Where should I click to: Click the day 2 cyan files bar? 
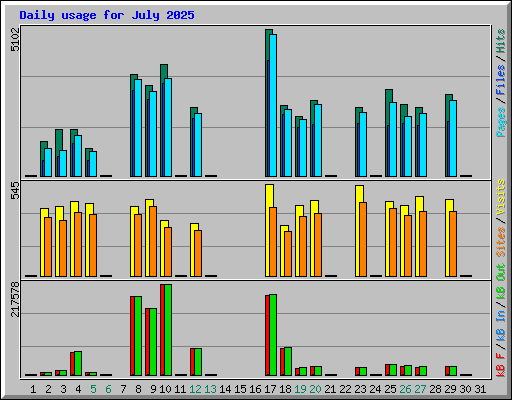48,163
